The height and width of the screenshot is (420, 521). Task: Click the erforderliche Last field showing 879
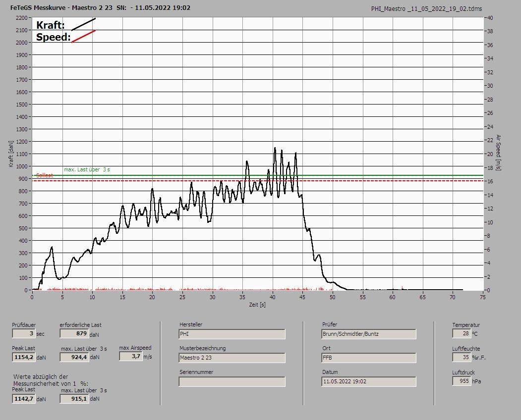74,333
